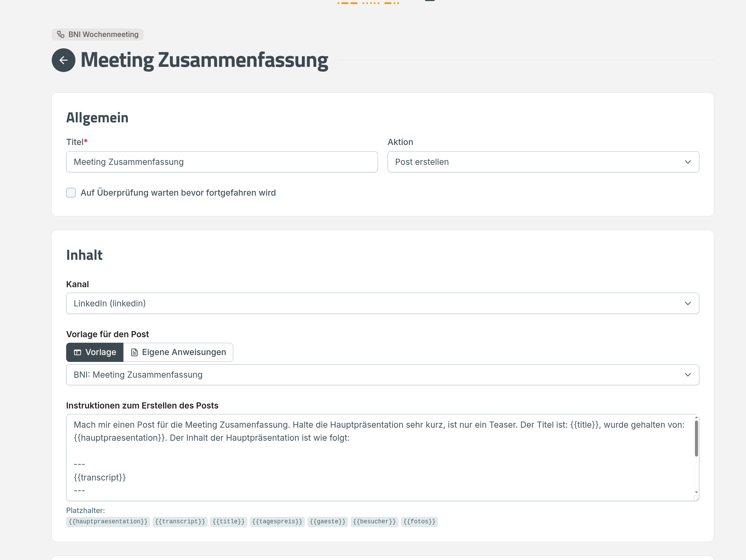Click the Inhalt section heading

click(84, 255)
